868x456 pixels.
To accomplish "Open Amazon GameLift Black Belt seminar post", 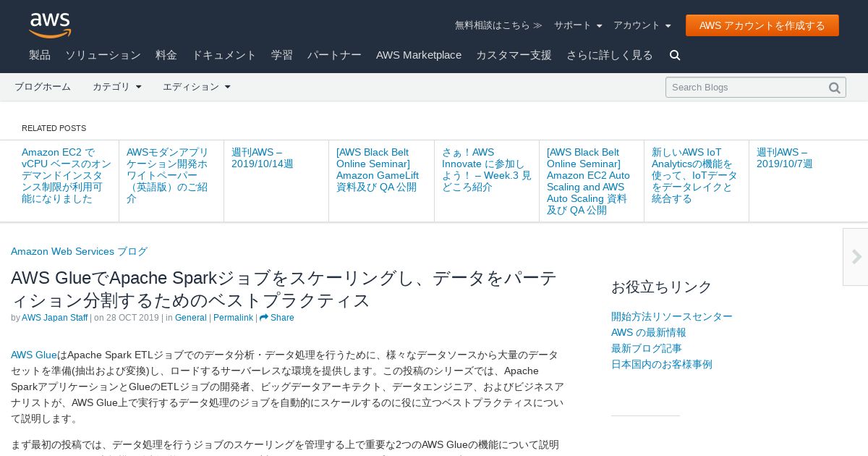I will [x=378, y=169].
